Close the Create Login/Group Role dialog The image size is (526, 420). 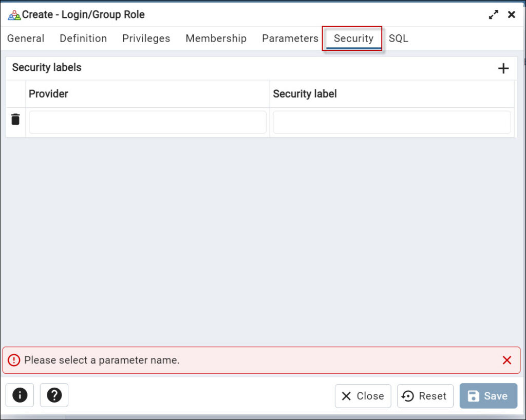click(x=363, y=396)
